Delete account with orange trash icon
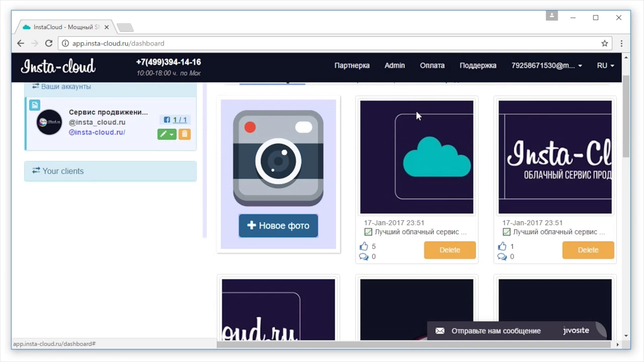The image size is (644, 362). point(185,134)
